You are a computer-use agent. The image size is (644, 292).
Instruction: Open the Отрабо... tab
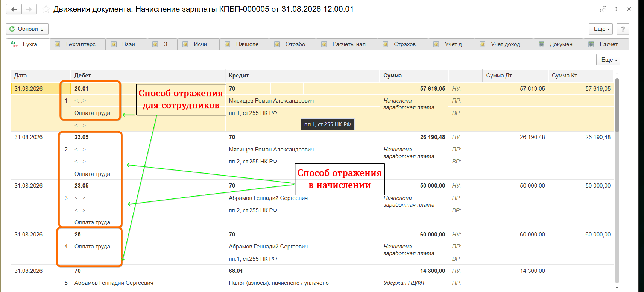point(293,44)
